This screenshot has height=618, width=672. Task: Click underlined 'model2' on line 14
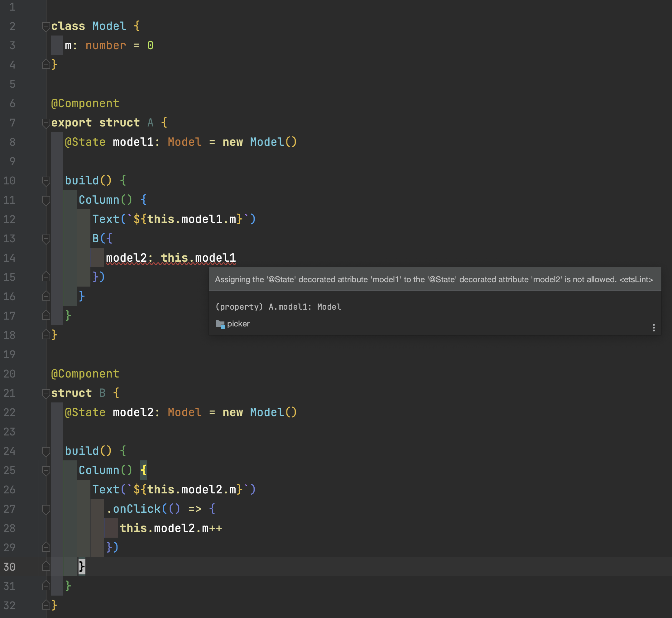(127, 258)
